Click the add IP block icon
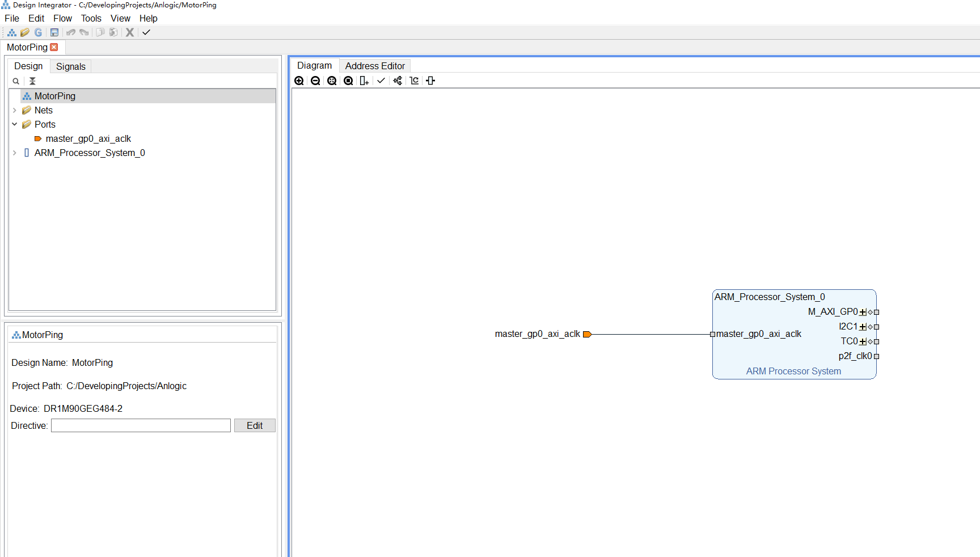Image resolution: width=980 pixels, height=557 pixels. [364, 81]
